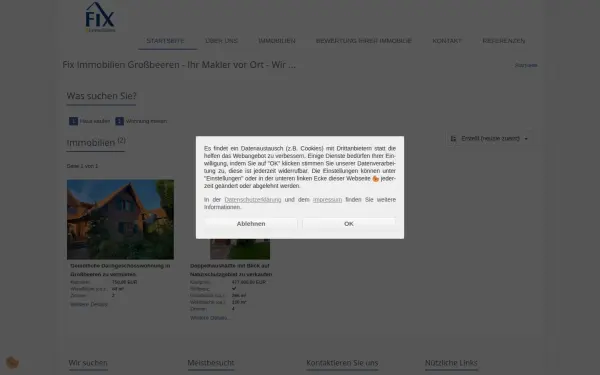This screenshot has width=600, height=375.
Task: Open the Dachgeschosswohnung in Großbeeren listing title
Action: [x=120, y=270]
